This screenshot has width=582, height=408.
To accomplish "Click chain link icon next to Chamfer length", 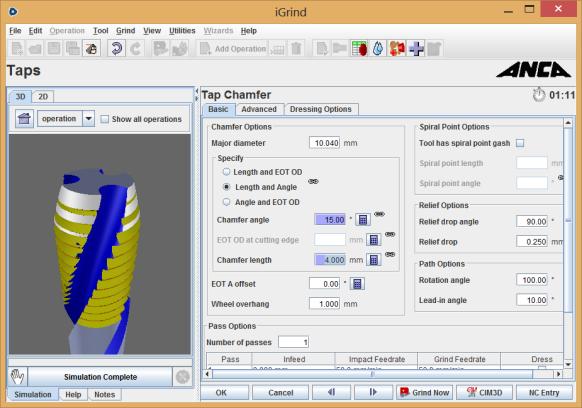I will [x=390, y=254].
